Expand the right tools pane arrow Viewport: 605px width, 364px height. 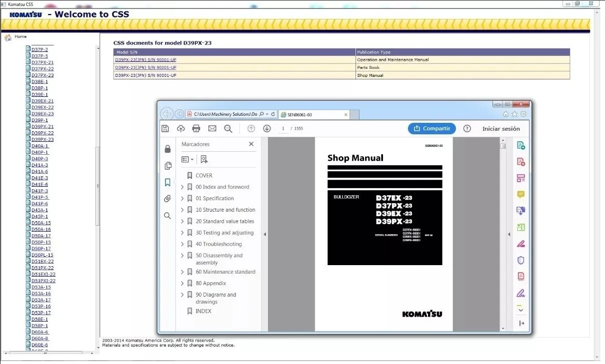pyautogui.click(x=509, y=235)
